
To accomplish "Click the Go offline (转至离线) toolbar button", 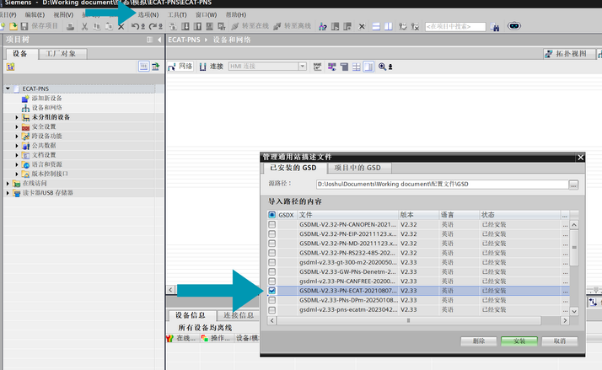I will [x=292, y=26].
